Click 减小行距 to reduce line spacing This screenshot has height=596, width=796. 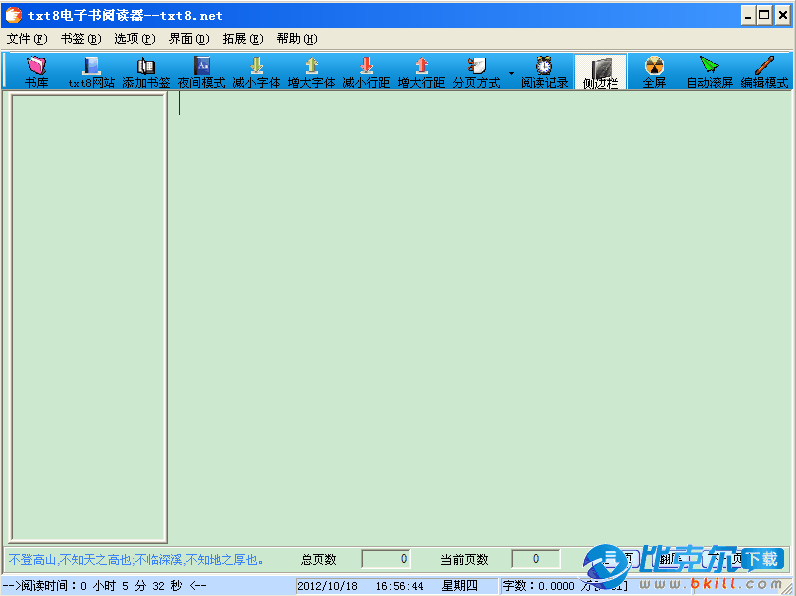pos(366,72)
